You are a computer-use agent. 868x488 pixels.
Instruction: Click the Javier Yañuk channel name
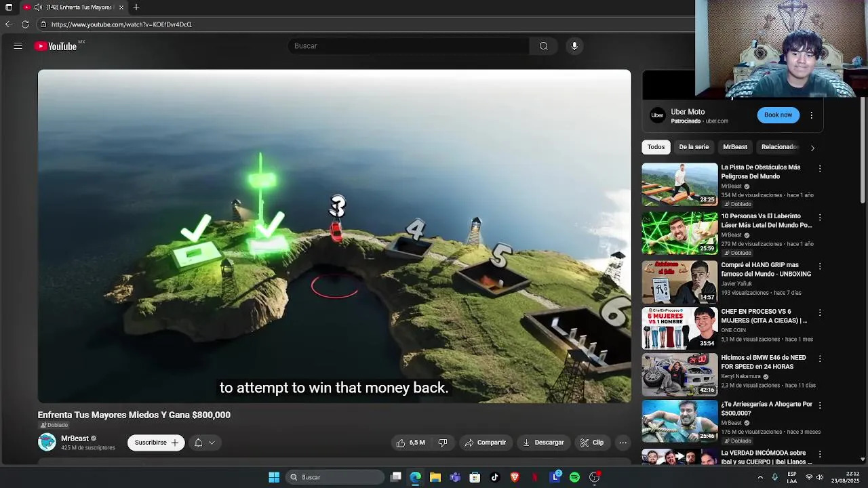(x=738, y=284)
